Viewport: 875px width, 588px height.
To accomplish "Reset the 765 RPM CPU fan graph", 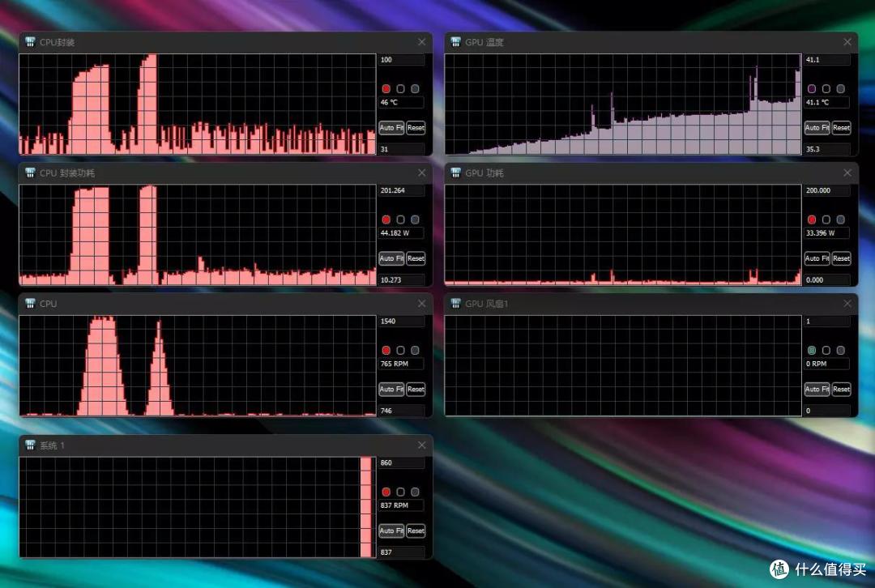I will pos(416,389).
